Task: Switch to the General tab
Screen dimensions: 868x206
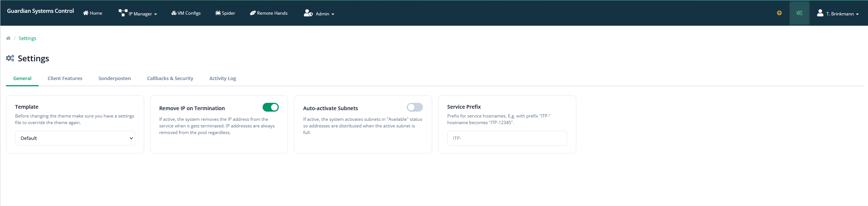Action: [x=22, y=78]
